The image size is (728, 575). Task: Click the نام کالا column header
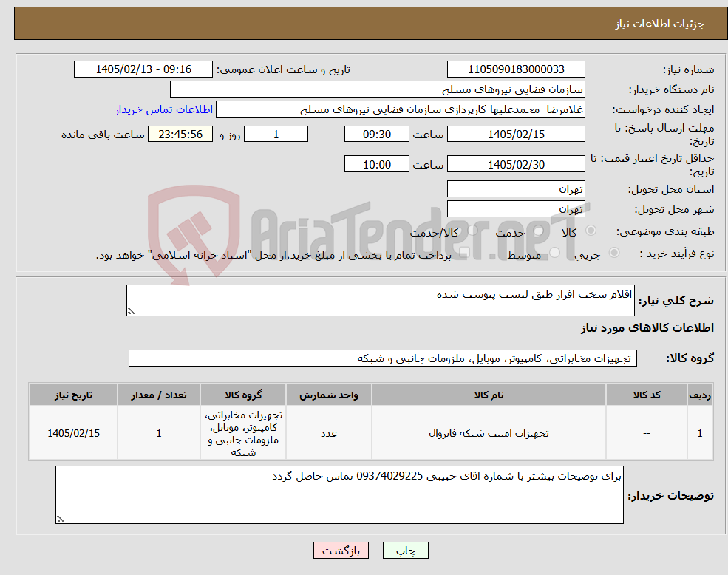[x=489, y=395]
